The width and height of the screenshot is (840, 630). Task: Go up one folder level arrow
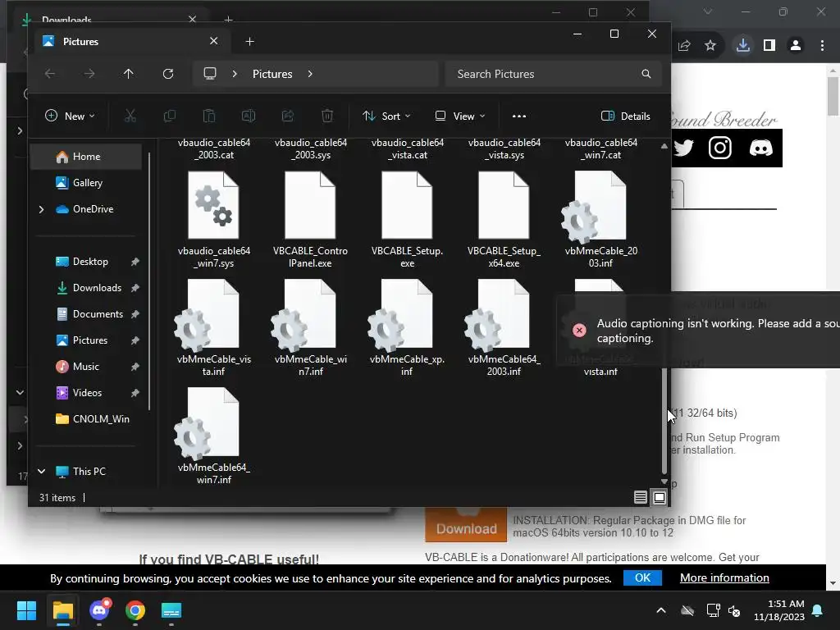(x=129, y=74)
